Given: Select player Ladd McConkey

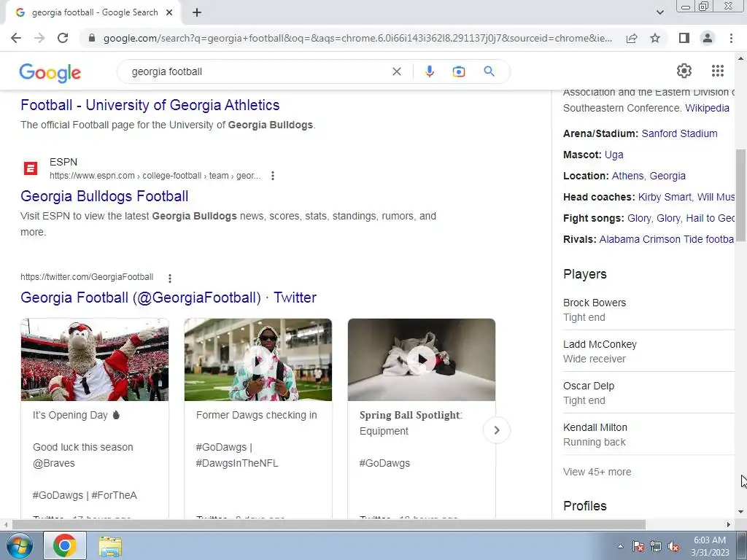Looking at the screenshot, I should (x=600, y=344).
